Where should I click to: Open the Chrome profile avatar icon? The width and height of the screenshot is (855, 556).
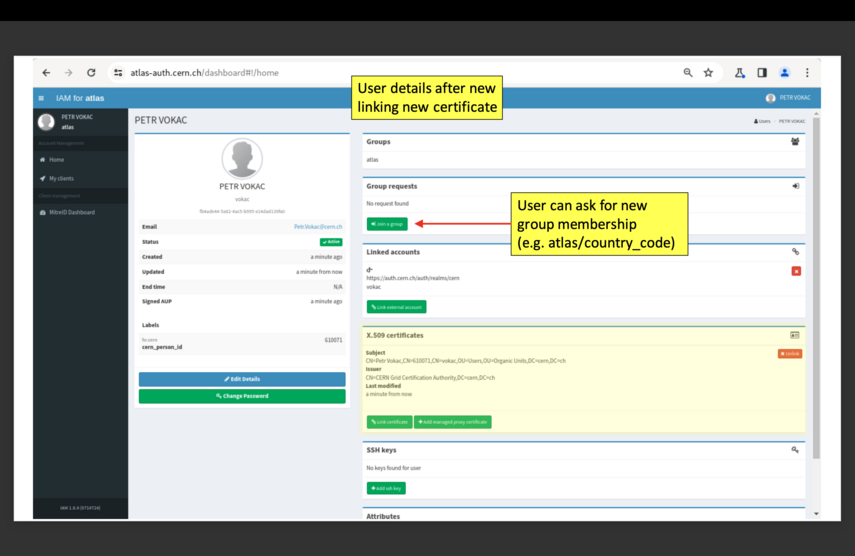point(785,73)
